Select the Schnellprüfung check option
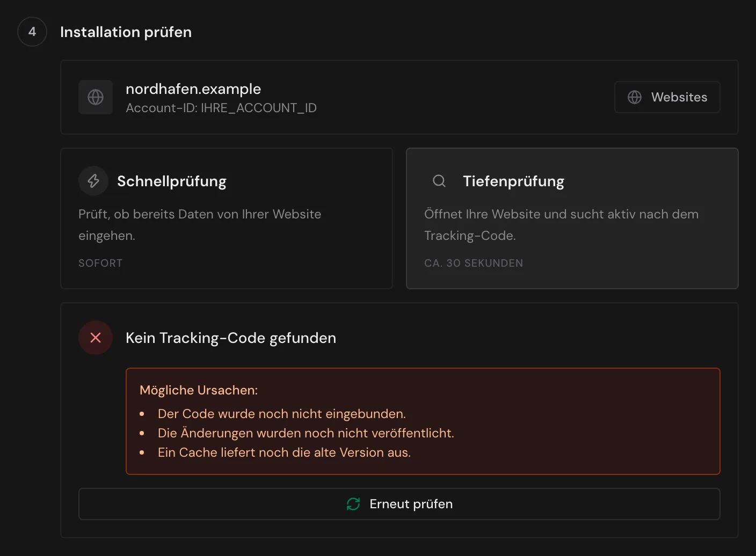The image size is (756, 556). pyautogui.click(x=227, y=218)
